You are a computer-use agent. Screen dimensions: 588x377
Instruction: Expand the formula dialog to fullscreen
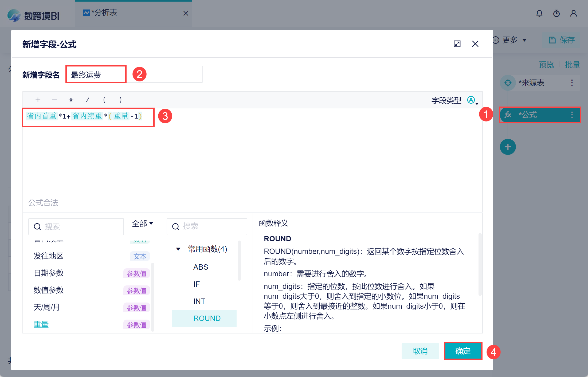click(x=457, y=44)
